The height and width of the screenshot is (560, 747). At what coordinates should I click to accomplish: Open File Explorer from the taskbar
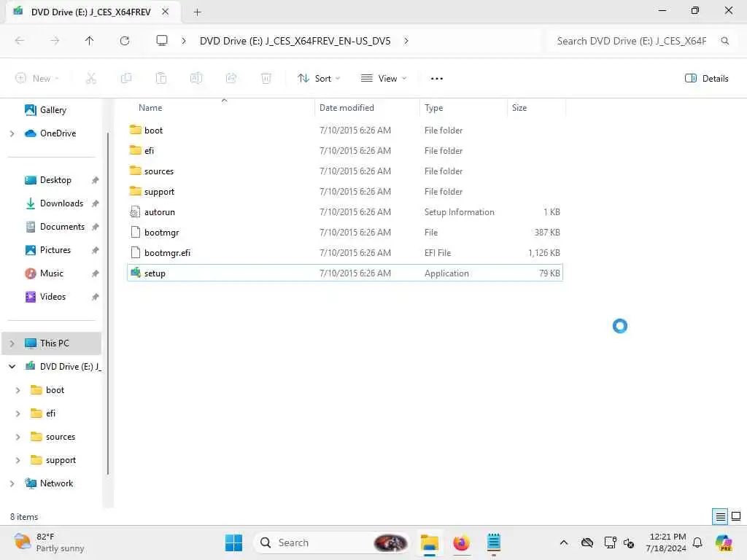tap(429, 542)
